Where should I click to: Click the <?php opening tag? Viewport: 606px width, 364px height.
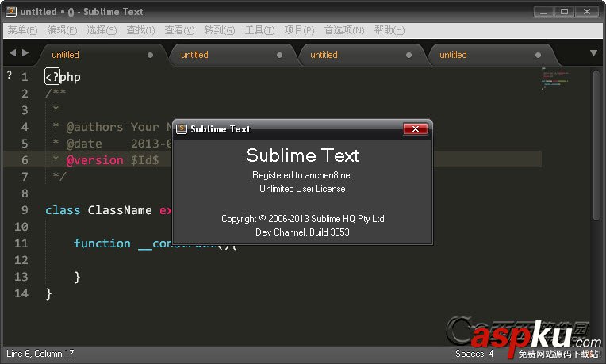[63, 77]
